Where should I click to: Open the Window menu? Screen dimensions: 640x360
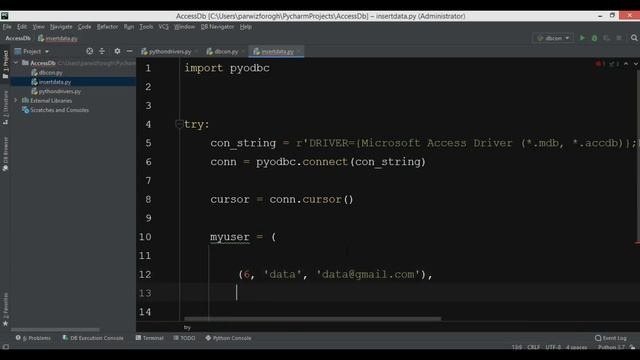click(x=184, y=27)
